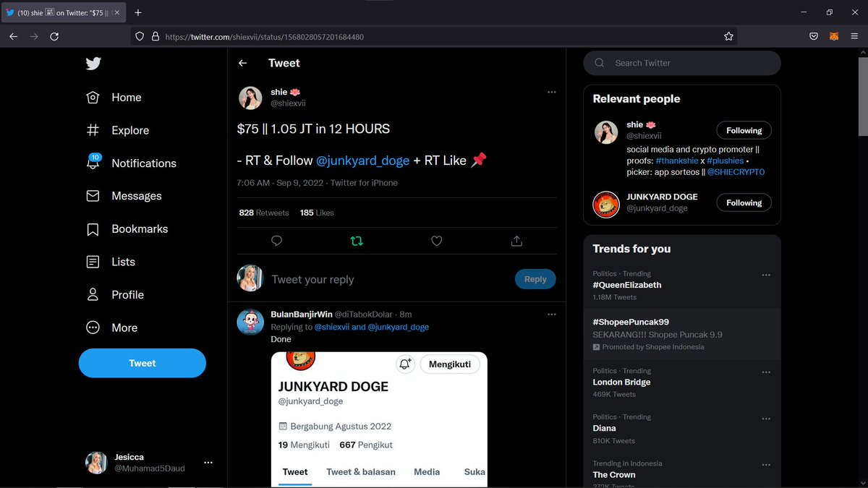Open Notifications bell with 10 badge

coord(93,163)
